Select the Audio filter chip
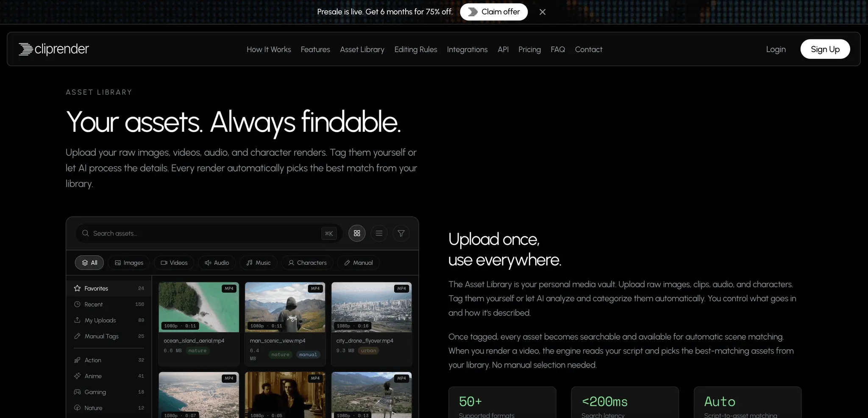868x418 pixels. (x=217, y=263)
